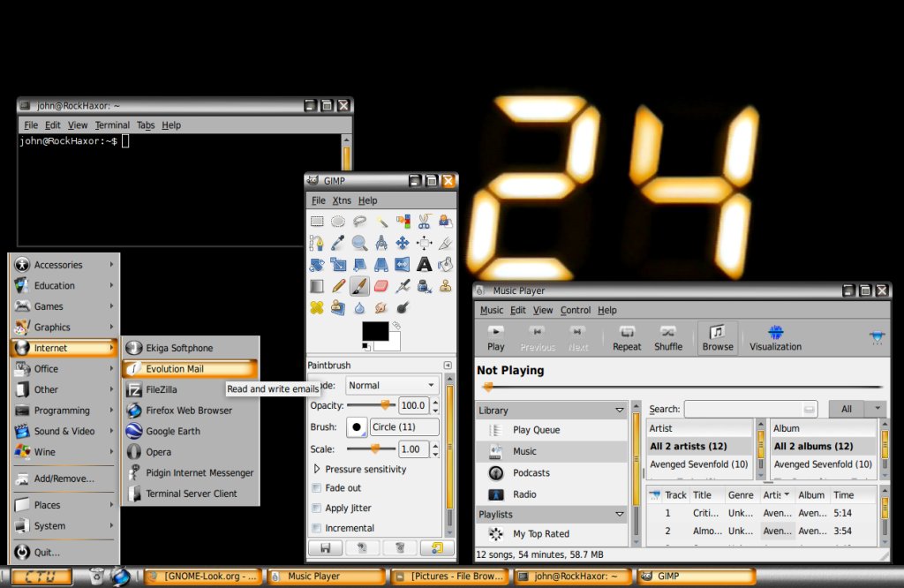The height and width of the screenshot is (588, 904).
Task: Open the Terminal menu in terminal window
Action: coord(112,125)
